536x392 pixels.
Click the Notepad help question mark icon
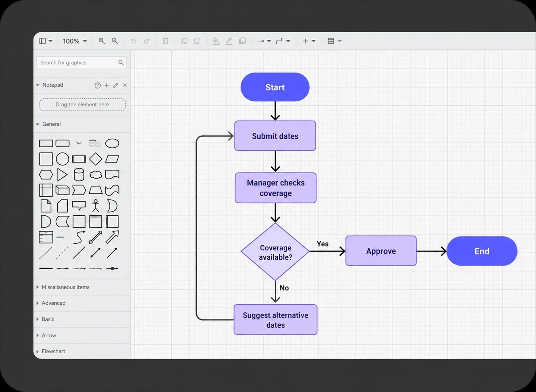[98, 85]
